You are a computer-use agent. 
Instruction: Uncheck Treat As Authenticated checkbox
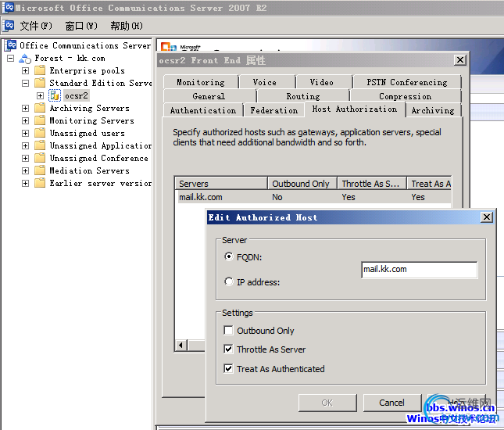pyautogui.click(x=228, y=368)
